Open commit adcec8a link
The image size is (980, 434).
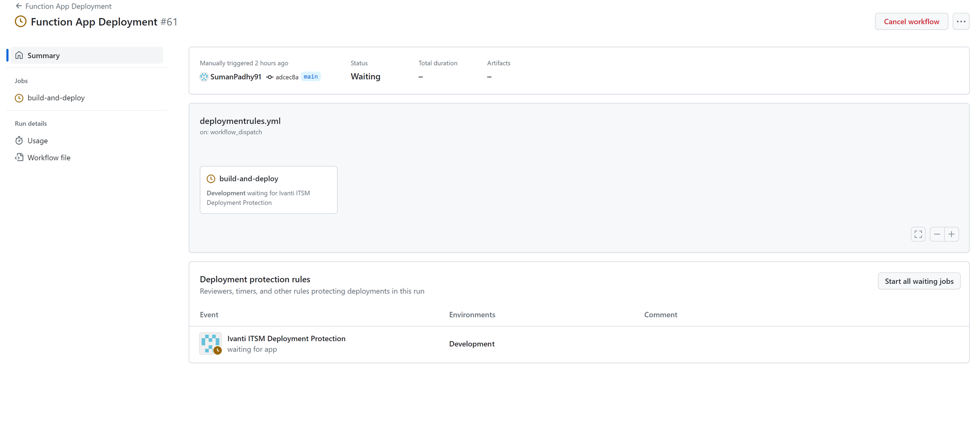286,77
